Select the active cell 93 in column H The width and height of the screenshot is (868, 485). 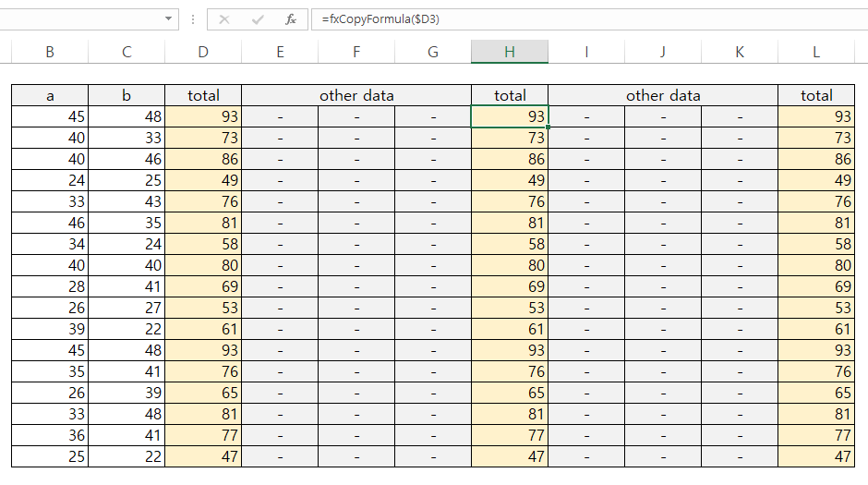click(x=510, y=116)
